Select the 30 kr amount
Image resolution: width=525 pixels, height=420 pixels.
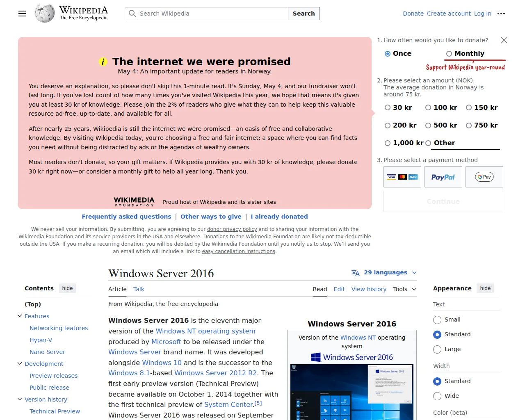[388, 108]
